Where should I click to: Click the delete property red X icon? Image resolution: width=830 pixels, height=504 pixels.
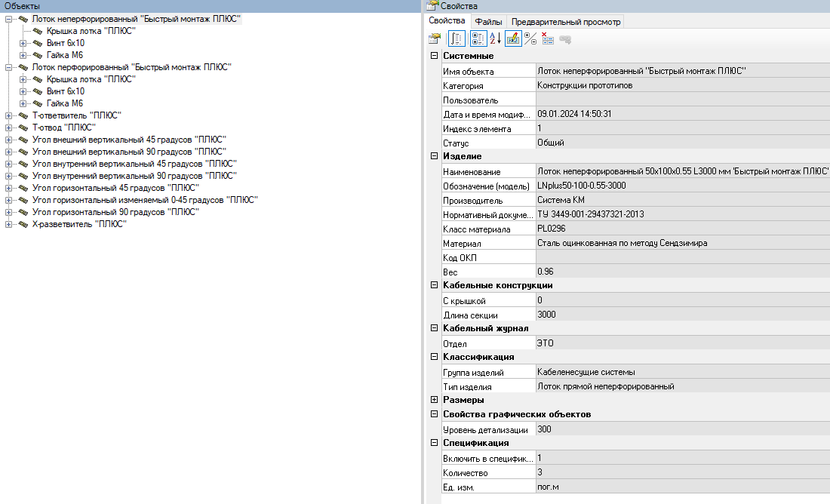click(x=548, y=38)
